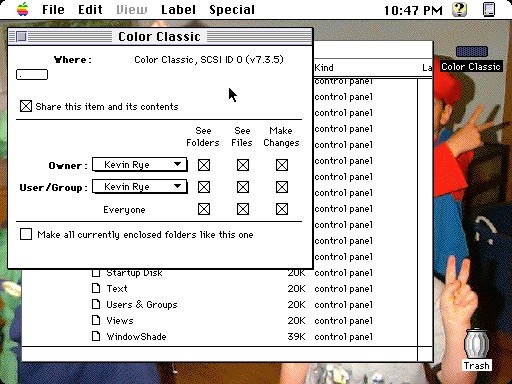Toggle Owner Make Changes checkbox
The width and height of the screenshot is (512, 384).
pos(282,165)
